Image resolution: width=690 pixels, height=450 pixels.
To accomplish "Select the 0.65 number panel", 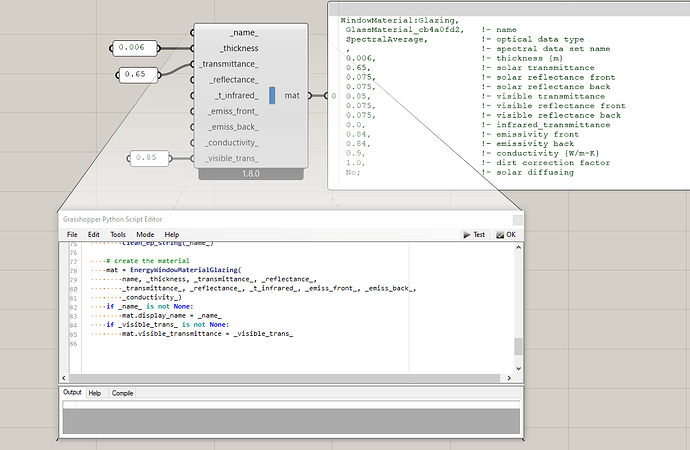I will [x=138, y=74].
